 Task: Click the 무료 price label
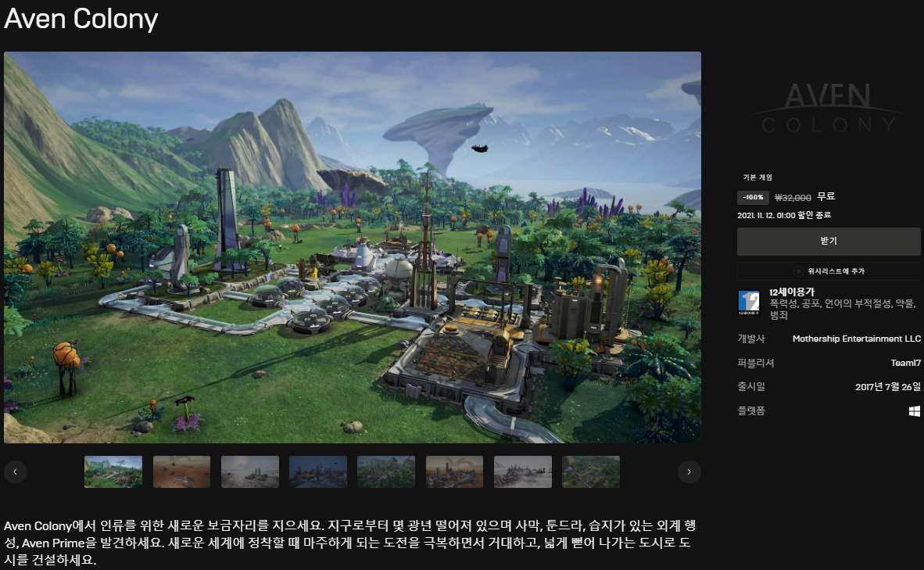pos(826,197)
